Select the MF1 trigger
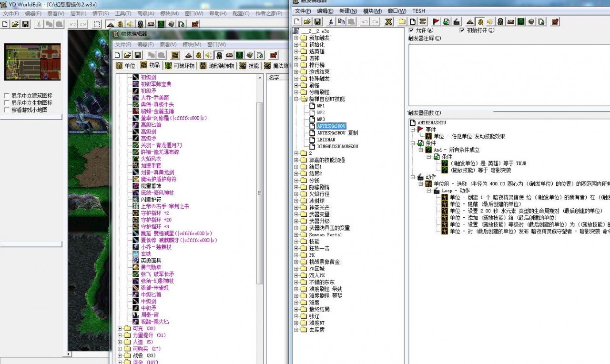Image resolution: width=610 pixels, height=364 pixels. pyautogui.click(x=321, y=106)
